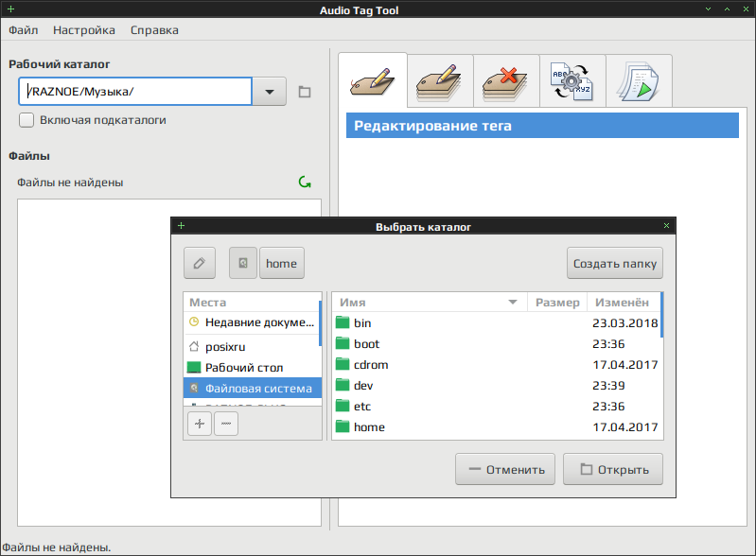756x556 pixels.
Task: Select the cdrom folder
Action: point(497,365)
